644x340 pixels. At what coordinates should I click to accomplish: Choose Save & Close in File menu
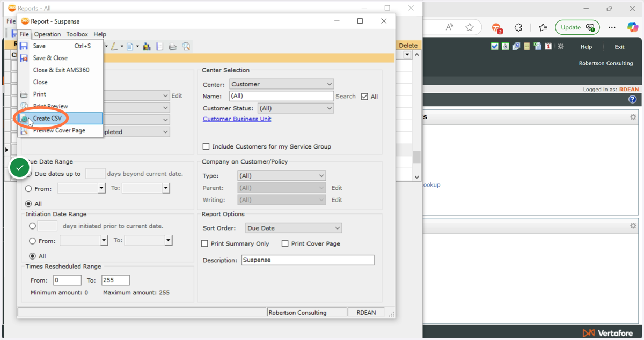[x=60, y=58]
